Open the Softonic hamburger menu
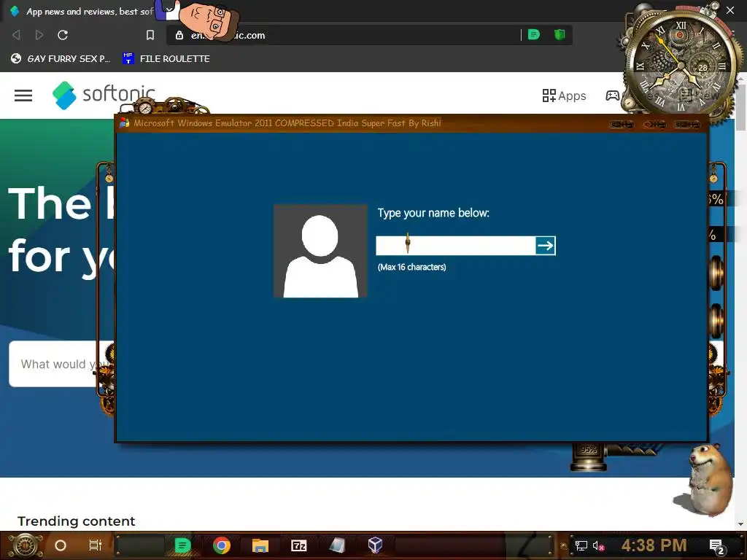The image size is (747, 560). 23,96
